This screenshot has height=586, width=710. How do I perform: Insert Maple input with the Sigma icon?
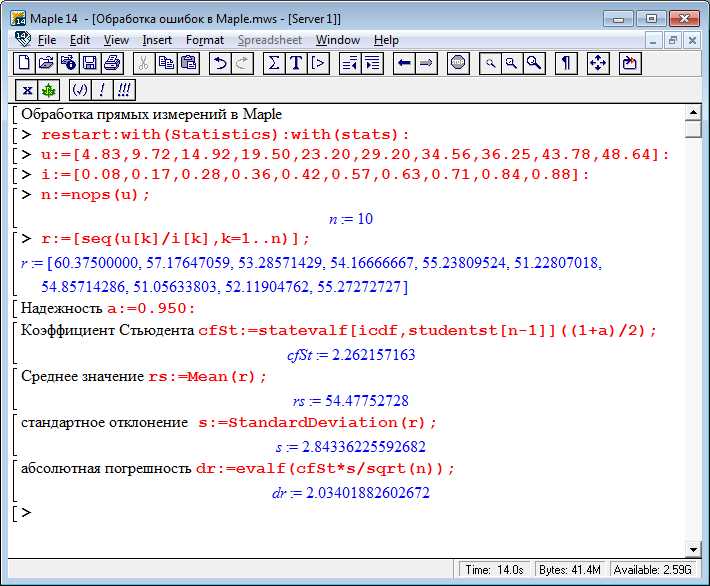pos(274,63)
